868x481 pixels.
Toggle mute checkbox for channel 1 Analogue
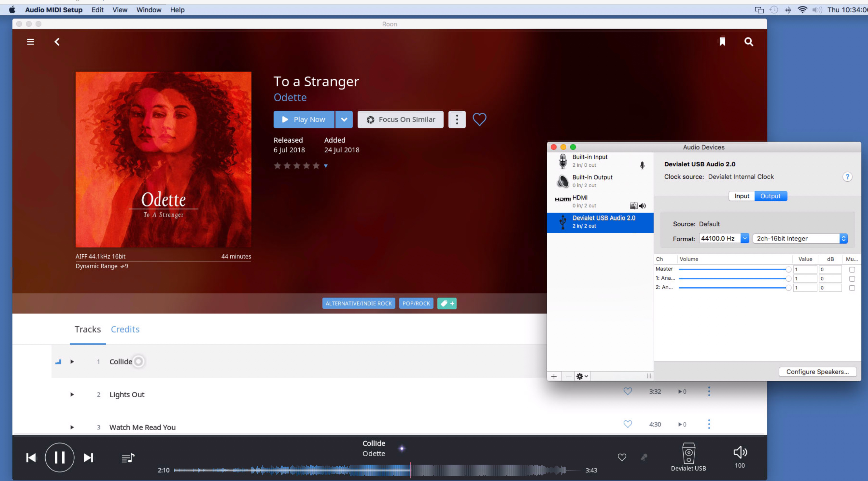852,279
